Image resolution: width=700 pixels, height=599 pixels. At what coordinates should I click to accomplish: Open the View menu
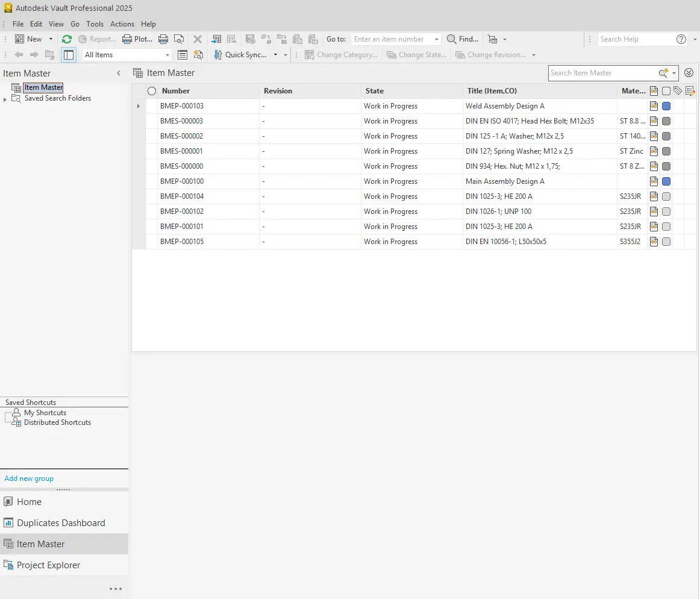56,24
